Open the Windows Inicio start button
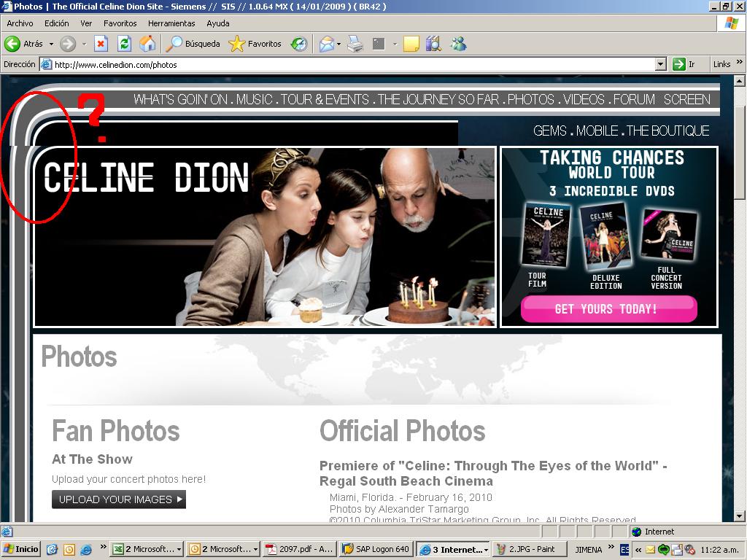Screen dimensions: 747x560 21,549
